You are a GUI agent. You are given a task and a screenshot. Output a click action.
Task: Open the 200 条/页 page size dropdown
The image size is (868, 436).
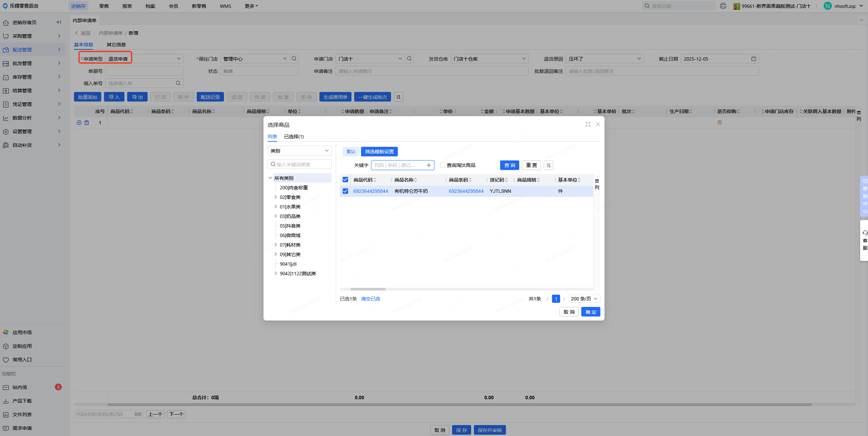pos(584,299)
